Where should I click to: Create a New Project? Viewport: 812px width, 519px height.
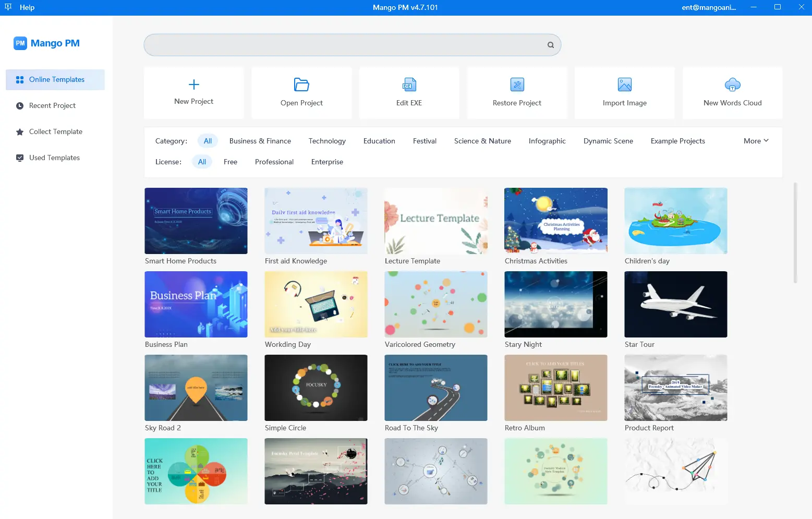tap(193, 93)
